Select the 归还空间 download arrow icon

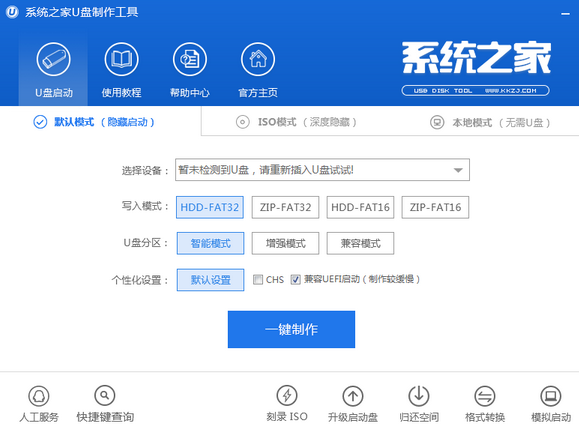coord(419,396)
